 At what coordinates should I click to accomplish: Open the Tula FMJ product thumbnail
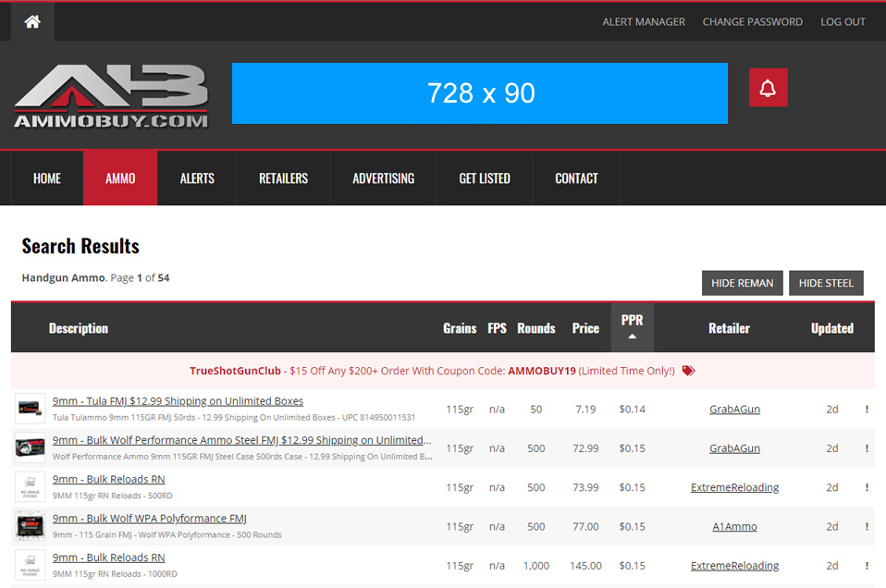(x=30, y=409)
